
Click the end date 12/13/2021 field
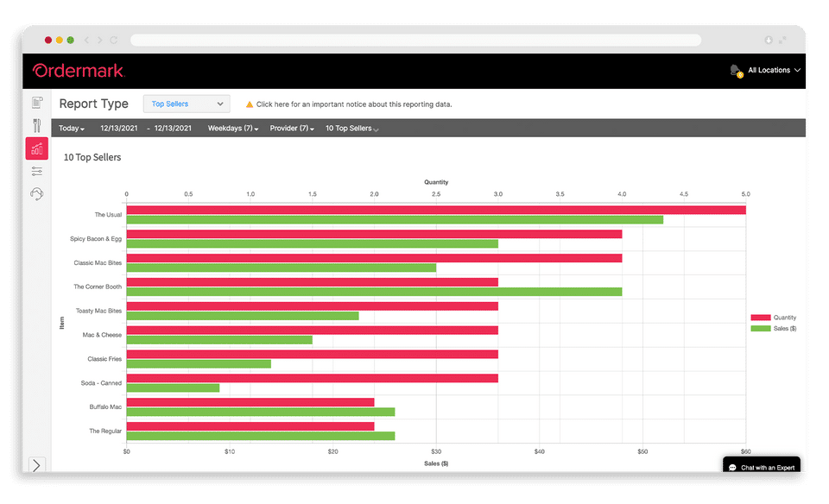pos(173,129)
